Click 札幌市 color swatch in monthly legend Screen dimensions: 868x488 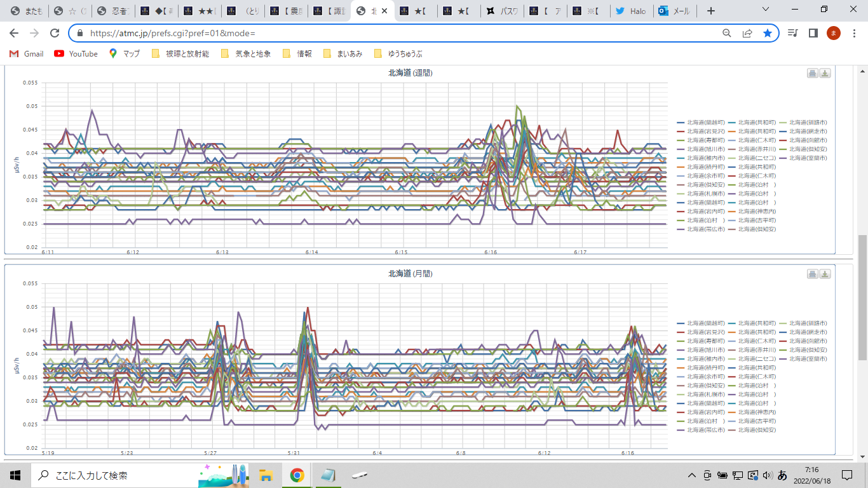681,395
